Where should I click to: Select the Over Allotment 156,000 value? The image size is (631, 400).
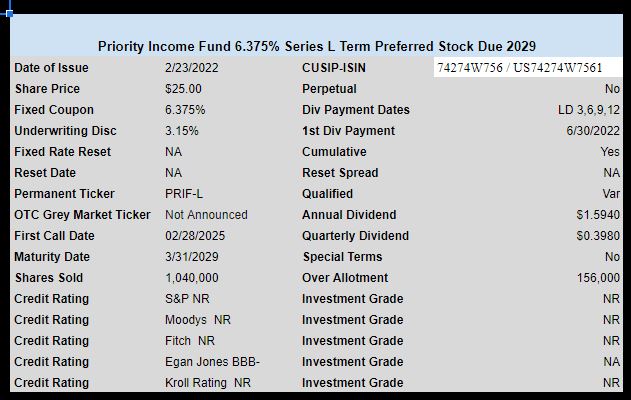(x=598, y=278)
